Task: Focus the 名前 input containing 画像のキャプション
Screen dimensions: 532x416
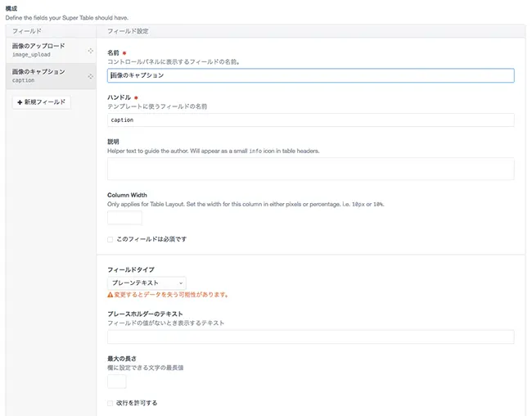Action: (x=310, y=75)
